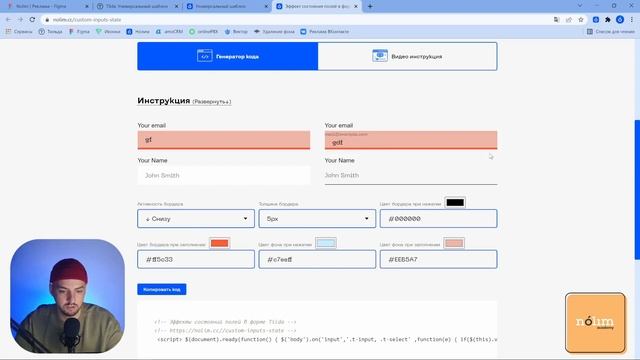Bookmark this page with the star icon

coord(581,20)
